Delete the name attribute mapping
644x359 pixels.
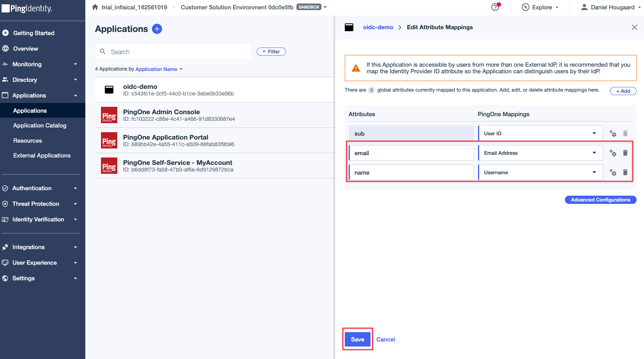click(x=625, y=172)
